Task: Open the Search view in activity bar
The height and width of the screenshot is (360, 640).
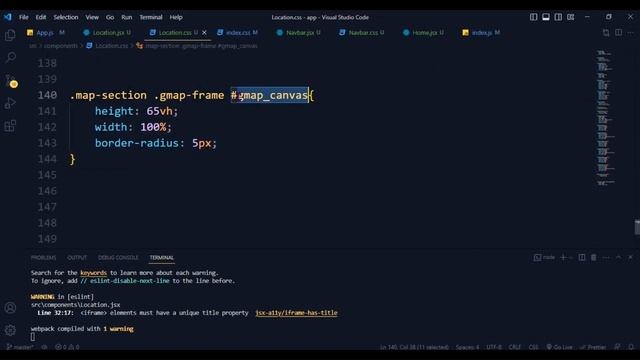Action: (x=11, y=57)
